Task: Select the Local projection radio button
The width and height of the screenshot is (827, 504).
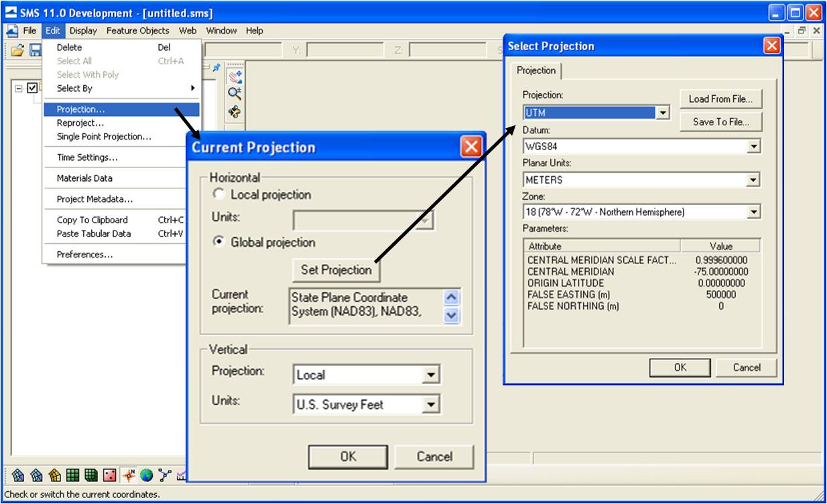Action: coord(218,194)
